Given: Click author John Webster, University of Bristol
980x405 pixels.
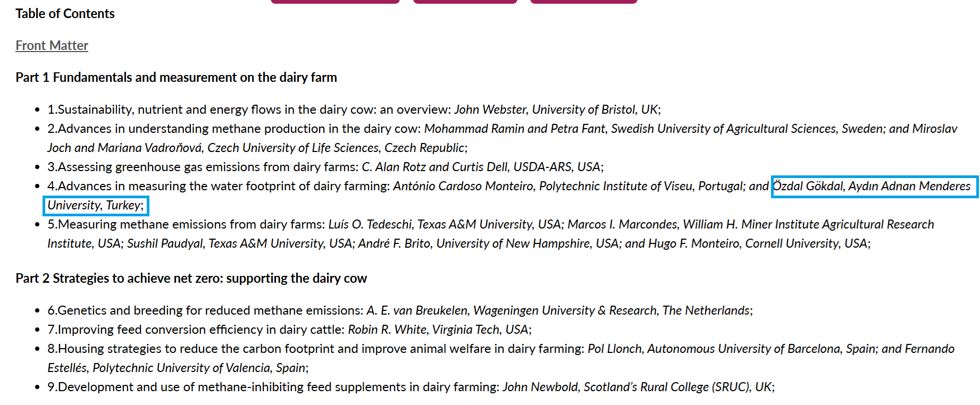Looking at the screenshot, I should tap(557, 109).
